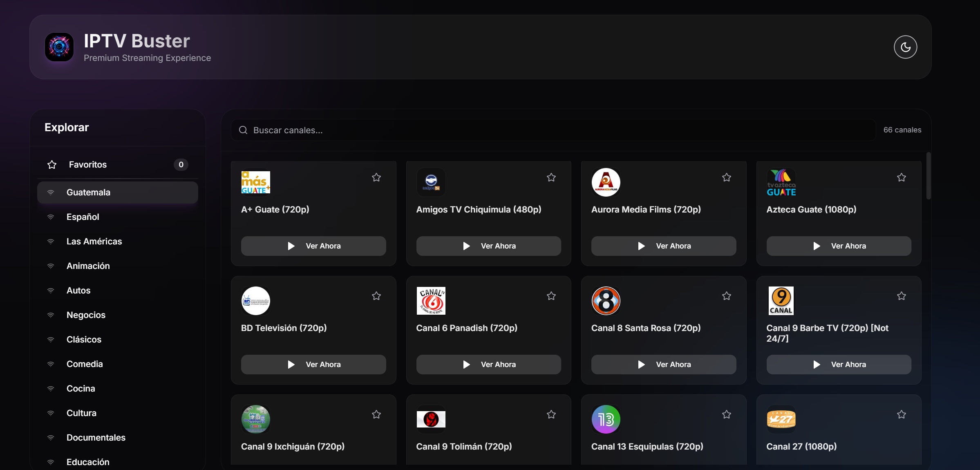Click the Canal 9 Barbe TV logo
The image size is (980, 470).
click(781, 301)
